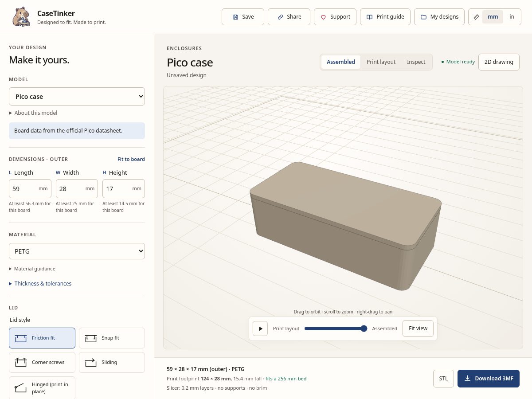Export the model as STL
Viewport: 532px width, 399px height.
click(443, 379)
